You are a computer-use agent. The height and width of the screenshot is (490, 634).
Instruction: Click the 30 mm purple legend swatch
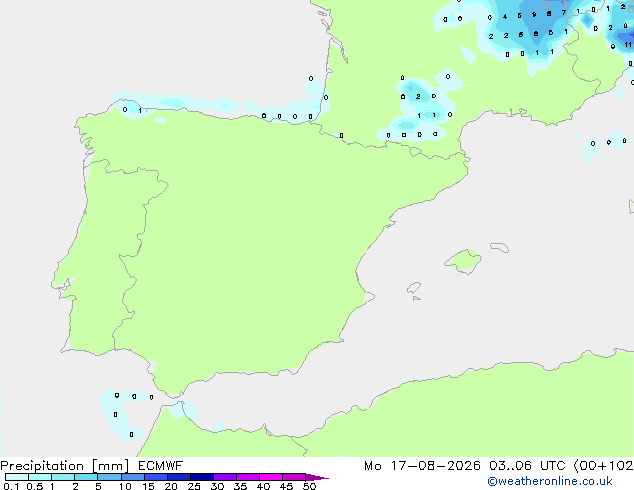(224, 477)
